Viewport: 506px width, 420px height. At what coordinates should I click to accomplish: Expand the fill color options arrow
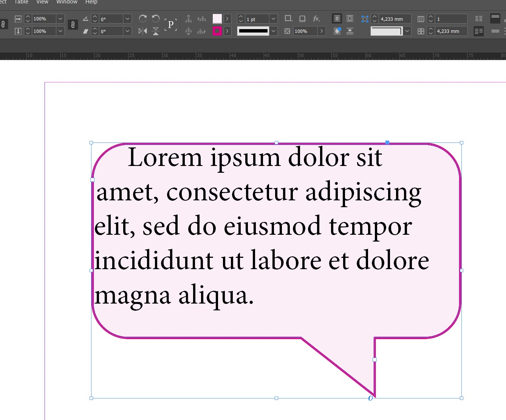227,19
